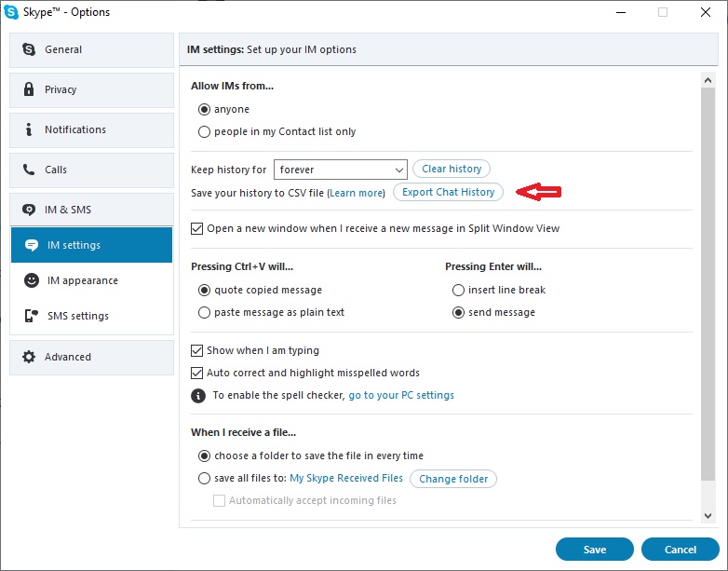Click the info icon beside Notifications
728x571 pixels.
(x=29, y=129)
